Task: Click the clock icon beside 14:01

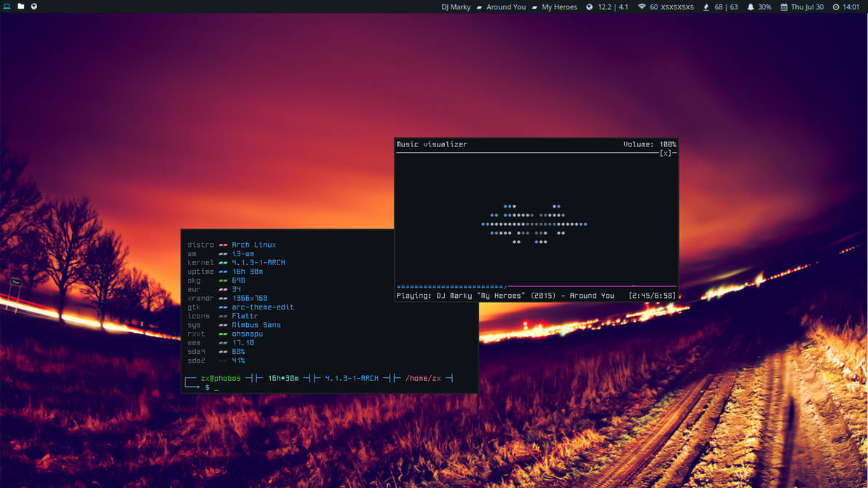Action: [x=836, y=7]
